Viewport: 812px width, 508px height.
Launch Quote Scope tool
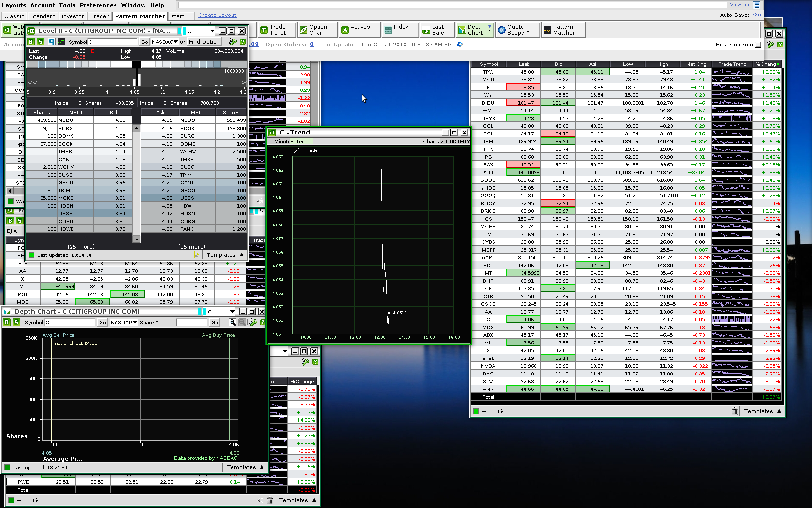pos(517,30)
